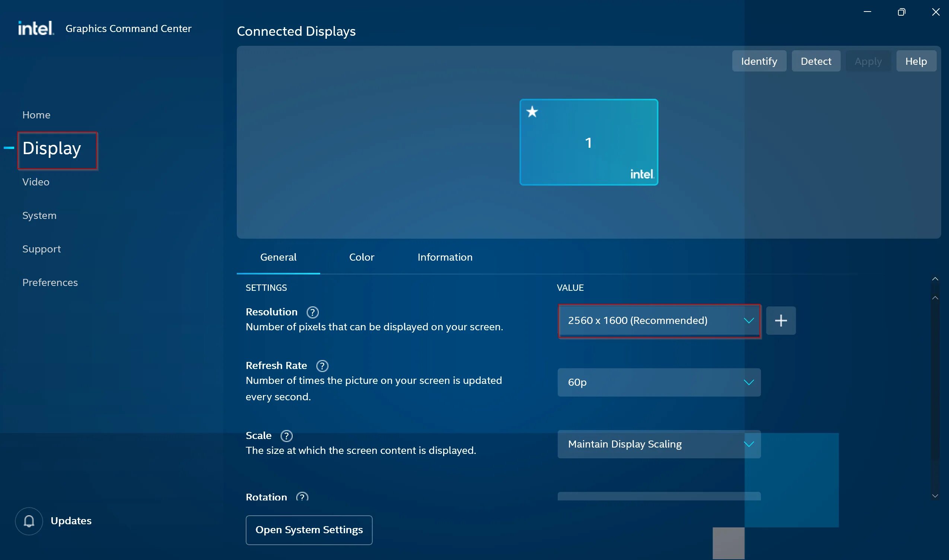Click the Open System Settings button
The image size is (949, 560).
point(309,530)
